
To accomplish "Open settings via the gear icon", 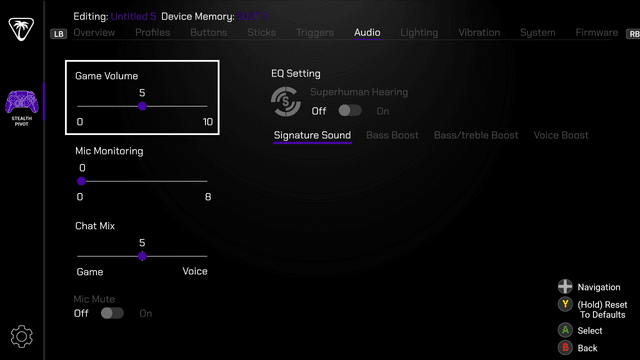I will [x=22, y=336].
